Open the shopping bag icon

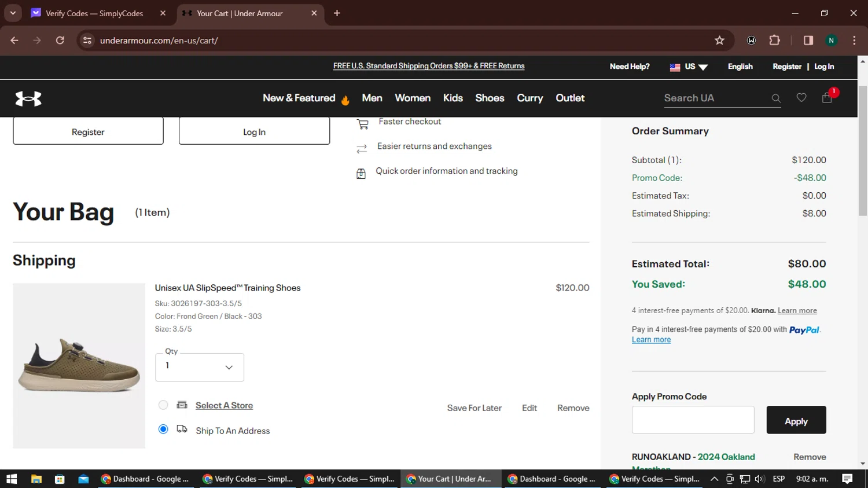point(827,98)
